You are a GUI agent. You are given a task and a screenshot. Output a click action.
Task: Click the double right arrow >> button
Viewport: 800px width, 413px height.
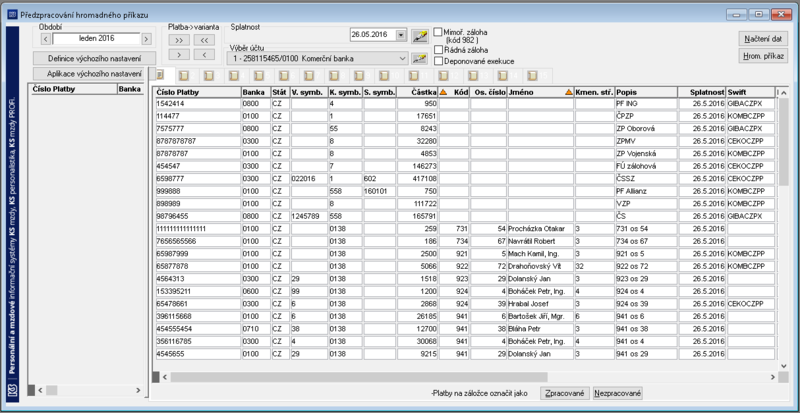pyautogui.click(x=179, y=40)
